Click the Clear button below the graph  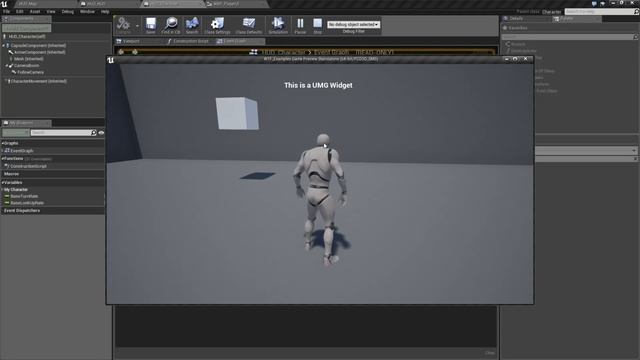coord(490,353)
